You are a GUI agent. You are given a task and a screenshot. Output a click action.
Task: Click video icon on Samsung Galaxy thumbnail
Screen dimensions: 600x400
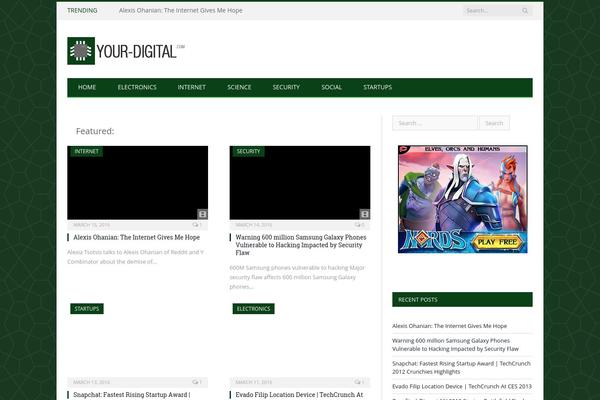click(365, 214)
